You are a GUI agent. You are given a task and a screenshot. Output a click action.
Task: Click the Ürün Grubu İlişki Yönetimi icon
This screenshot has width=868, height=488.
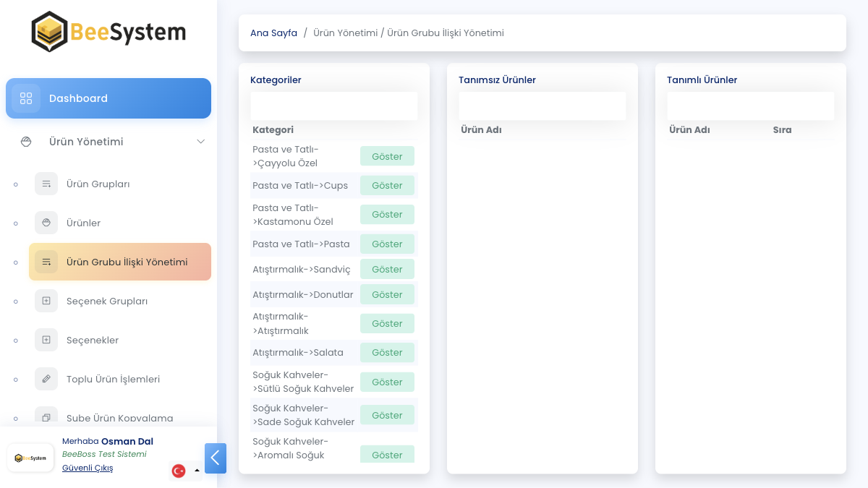[x=46, y=262]
